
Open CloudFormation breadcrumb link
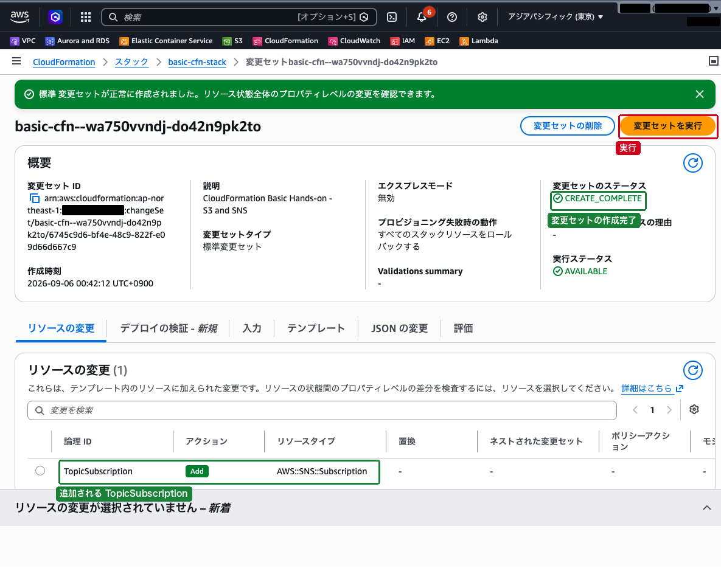[x=64, y=62]
